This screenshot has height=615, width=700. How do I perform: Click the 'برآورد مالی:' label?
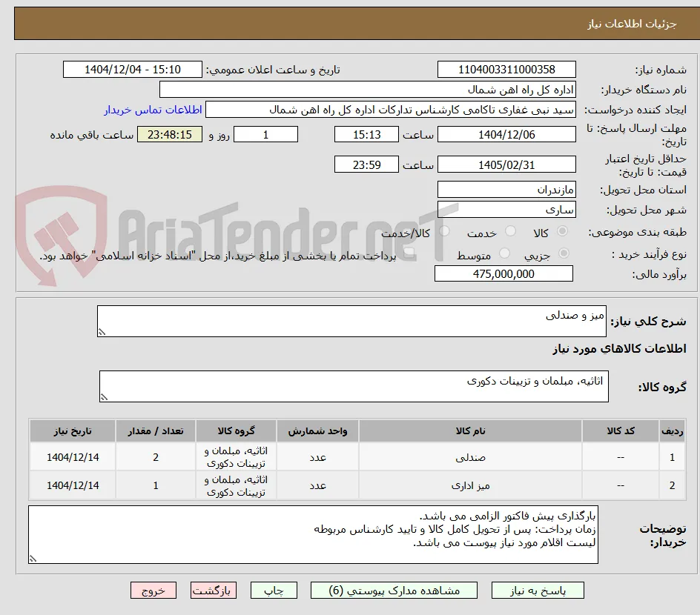coord(659,274)
